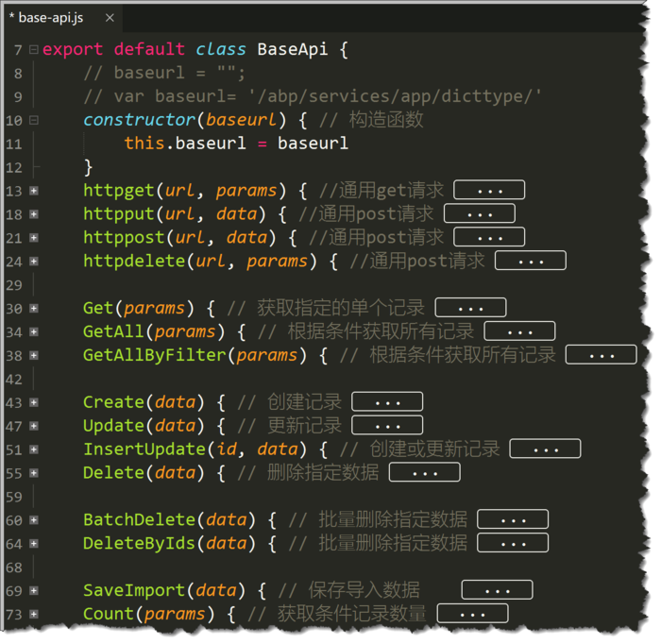Image resolution: width=661 pixels, height=644 pixels.
Task: Click the comment '构造函数' on line 10
Action: pos(386,120)
